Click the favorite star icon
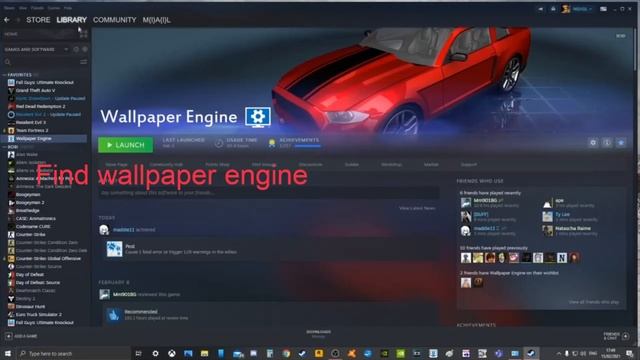The width and height of the screenshot is (640, 360). pos(621,142)
